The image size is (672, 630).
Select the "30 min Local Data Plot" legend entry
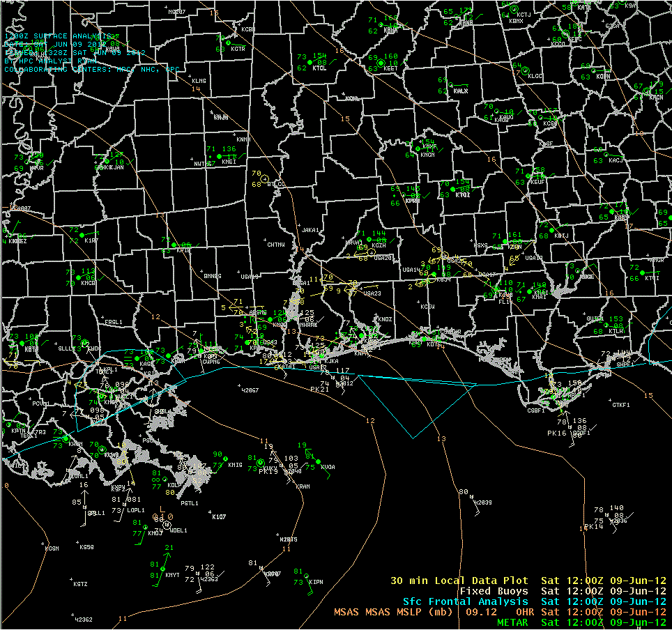459,581
